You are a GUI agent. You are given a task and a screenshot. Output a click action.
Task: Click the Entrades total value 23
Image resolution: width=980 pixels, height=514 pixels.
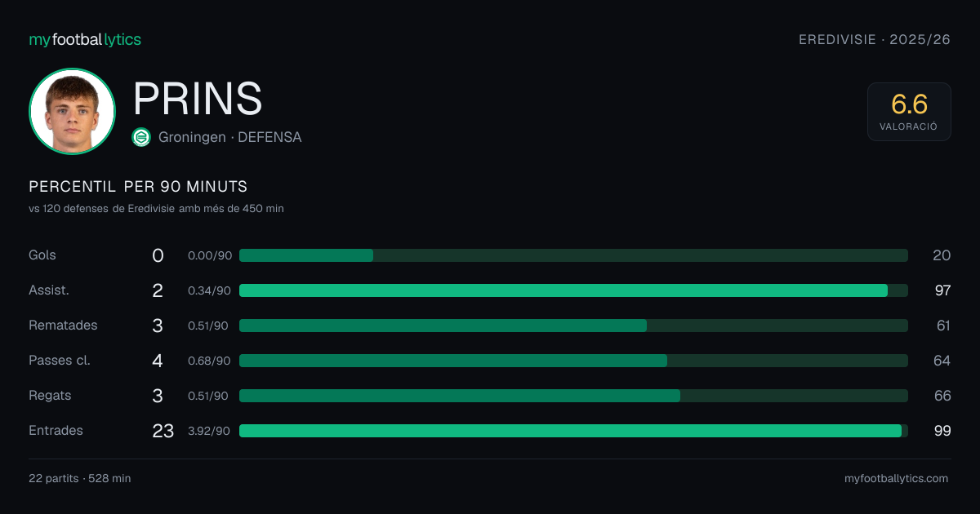click(163, 431)
